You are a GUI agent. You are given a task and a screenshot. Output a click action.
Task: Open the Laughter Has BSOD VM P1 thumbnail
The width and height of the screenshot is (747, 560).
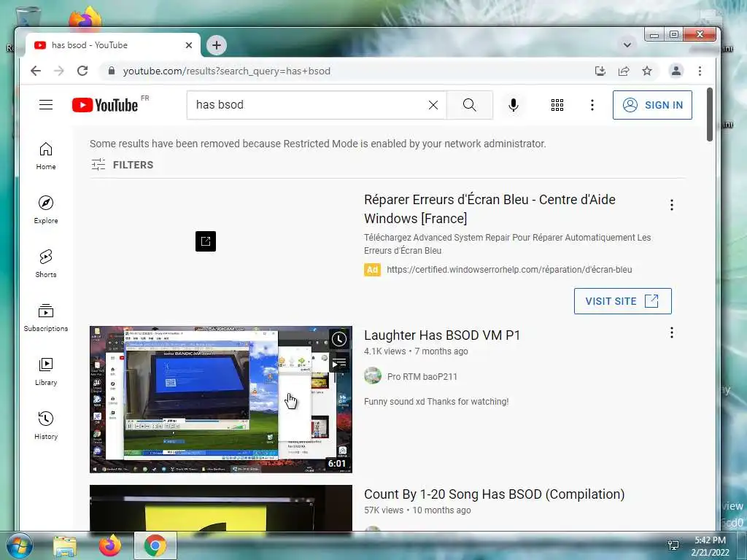point(220,400)
